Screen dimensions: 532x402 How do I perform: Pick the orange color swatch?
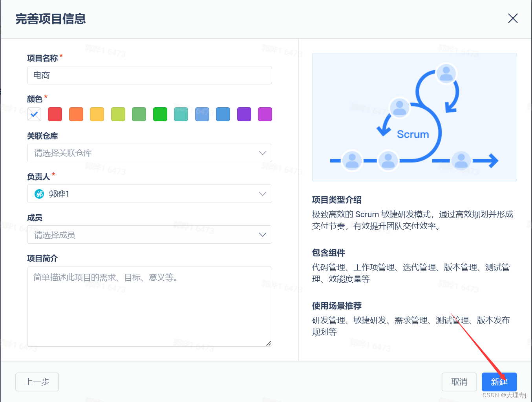[76, 114]
